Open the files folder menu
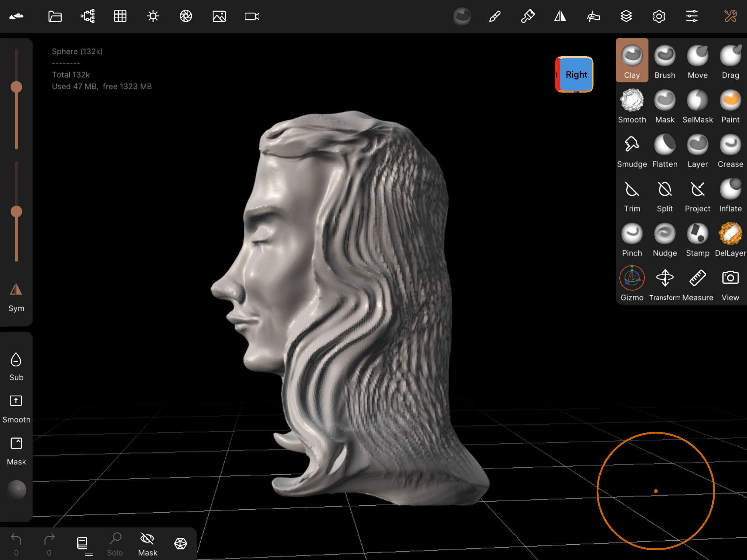 (55, 16)
